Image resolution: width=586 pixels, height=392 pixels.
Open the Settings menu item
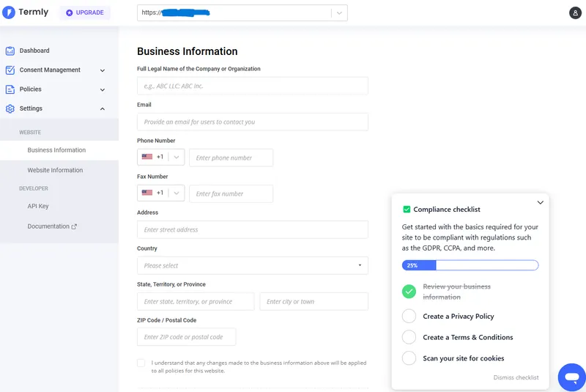click(x=31, y=108)
